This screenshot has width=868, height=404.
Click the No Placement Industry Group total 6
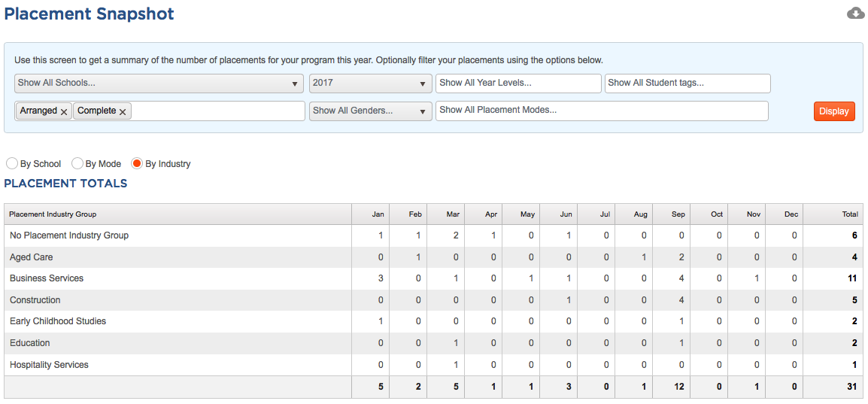pos(854,235)
